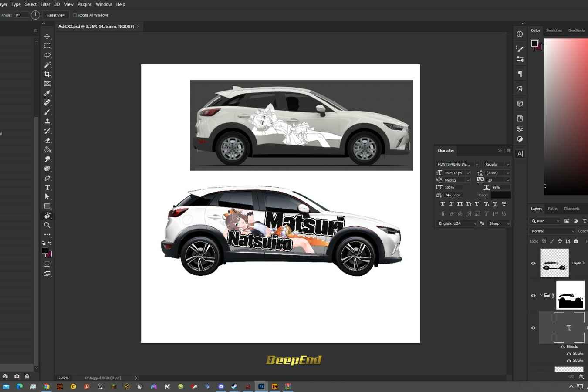Screen dimensions: 588x392
Task: Select the Move tool
Action: click(47, 37)
